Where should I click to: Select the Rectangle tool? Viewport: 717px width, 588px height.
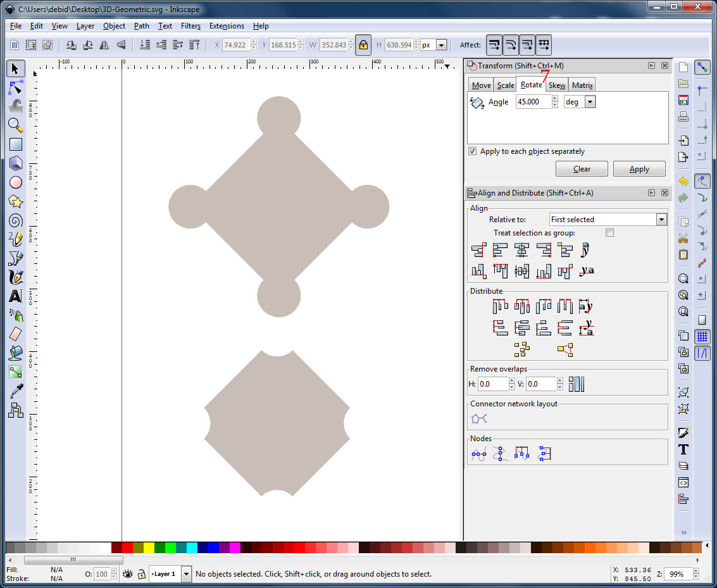(x=15, y=144)
